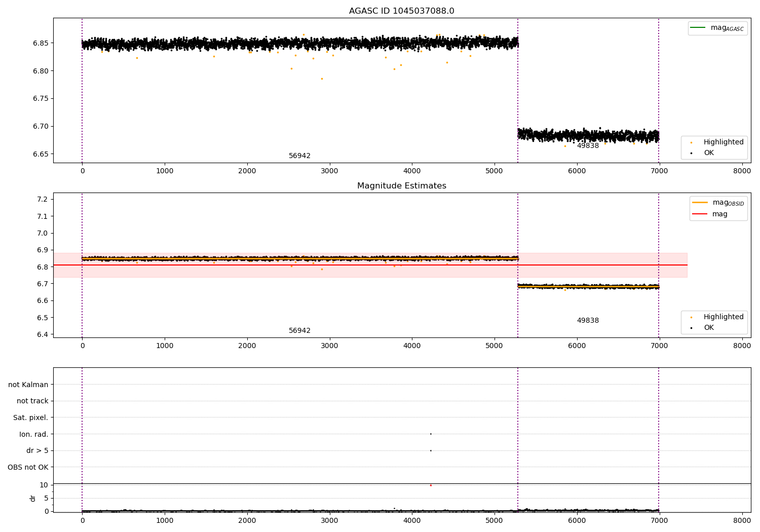
Task: Click the orange mag OBSID legend line
Action: [700, 202]
